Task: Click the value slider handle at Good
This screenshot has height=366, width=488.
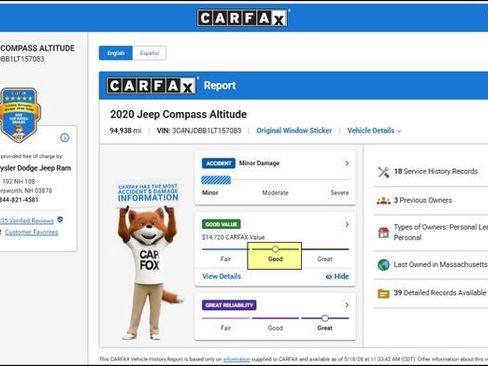Action: pos(275,249)
